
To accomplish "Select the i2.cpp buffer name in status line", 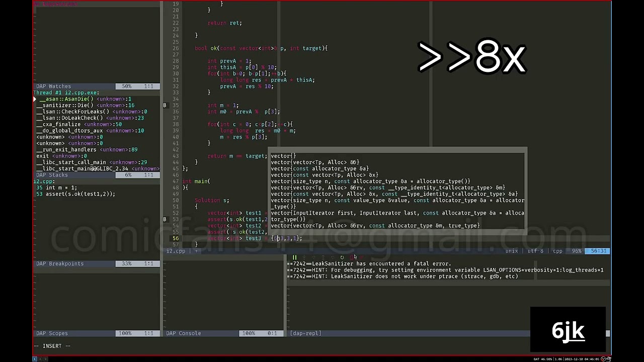I will [x=176, y=251].
